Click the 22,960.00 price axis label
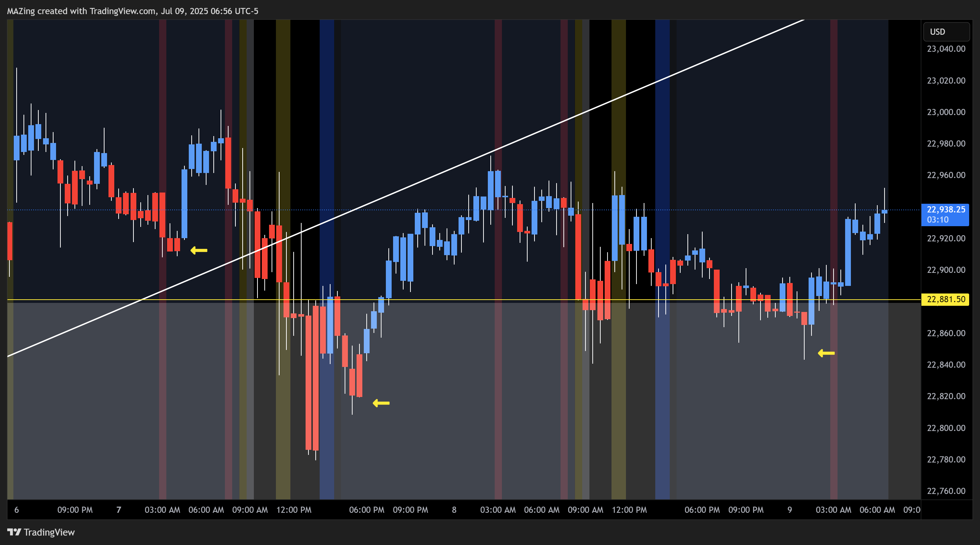The width and height of the screenshot is (980, 545). [946, 176]
